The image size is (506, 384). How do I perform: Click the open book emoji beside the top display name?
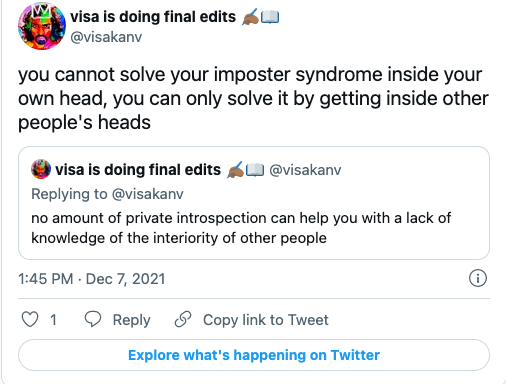pyautogui.click(x=270, y=17)
